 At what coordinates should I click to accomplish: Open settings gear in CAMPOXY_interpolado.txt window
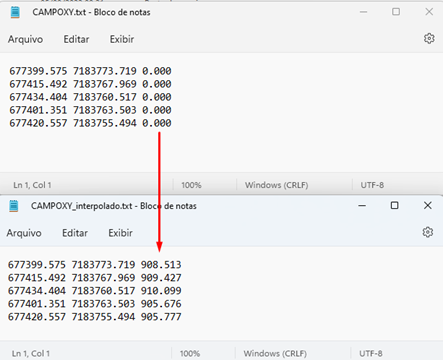(x=428, y=232)
